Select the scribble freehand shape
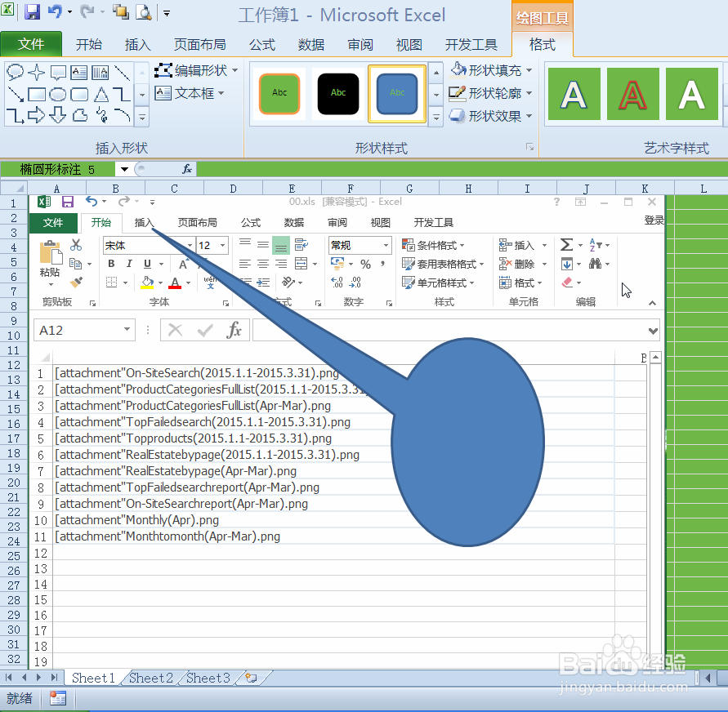The width and height of the screenshot is (728, 712). tap(101, 115)
